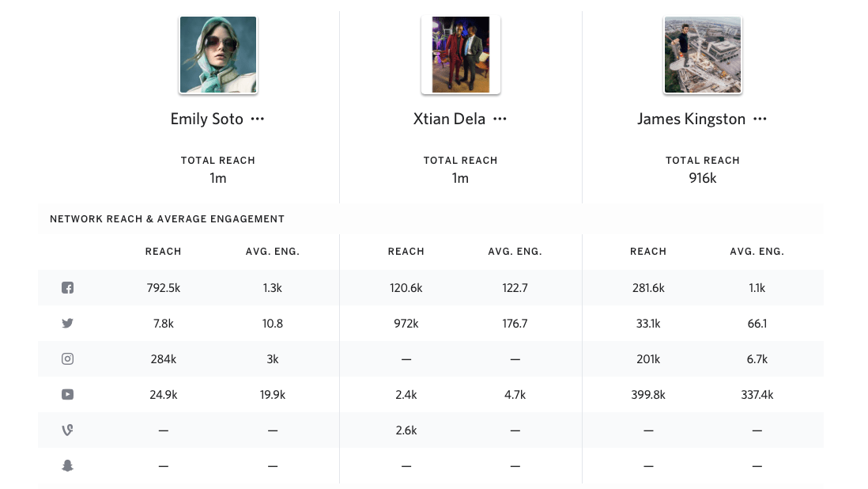Open the Xtian Dela name link
This screenshot has width=868, height=489.
point(449,119)
